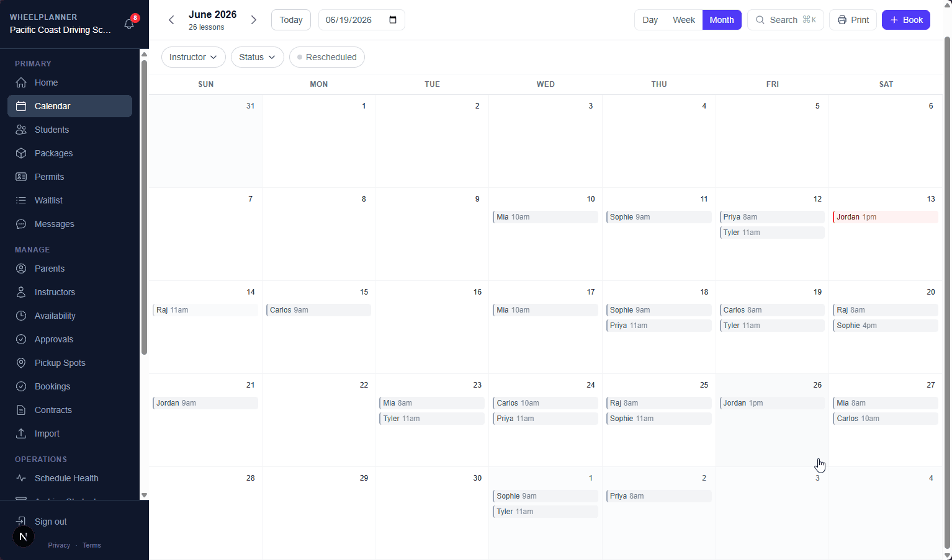Screen dimensions: 952x560
Task: Open Jordan 1pm lesson on June 13
Action: click(886, 217)
